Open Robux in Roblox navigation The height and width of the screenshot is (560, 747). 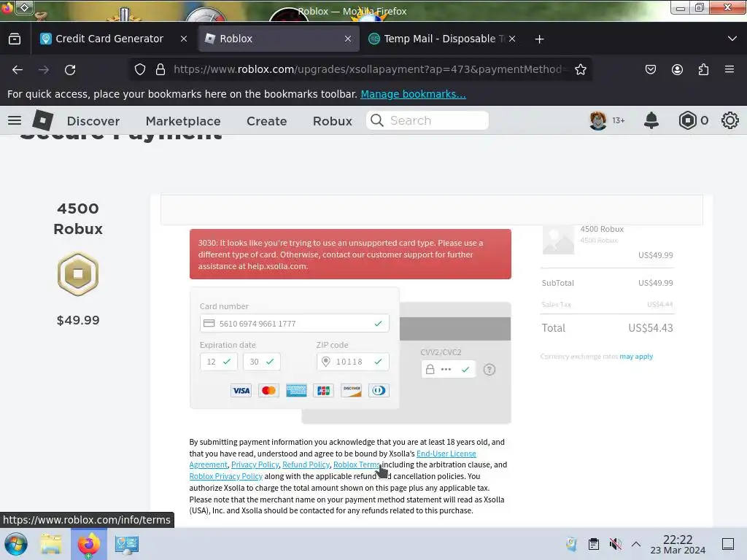pyautogui.click(x=333, y=121)
